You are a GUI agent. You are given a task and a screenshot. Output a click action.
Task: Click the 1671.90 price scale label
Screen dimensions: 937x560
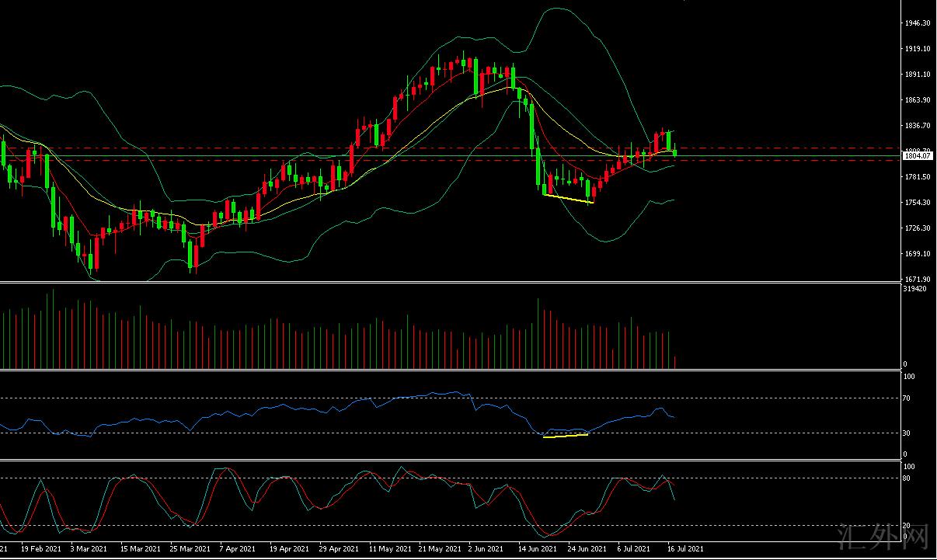coord(918,280)
